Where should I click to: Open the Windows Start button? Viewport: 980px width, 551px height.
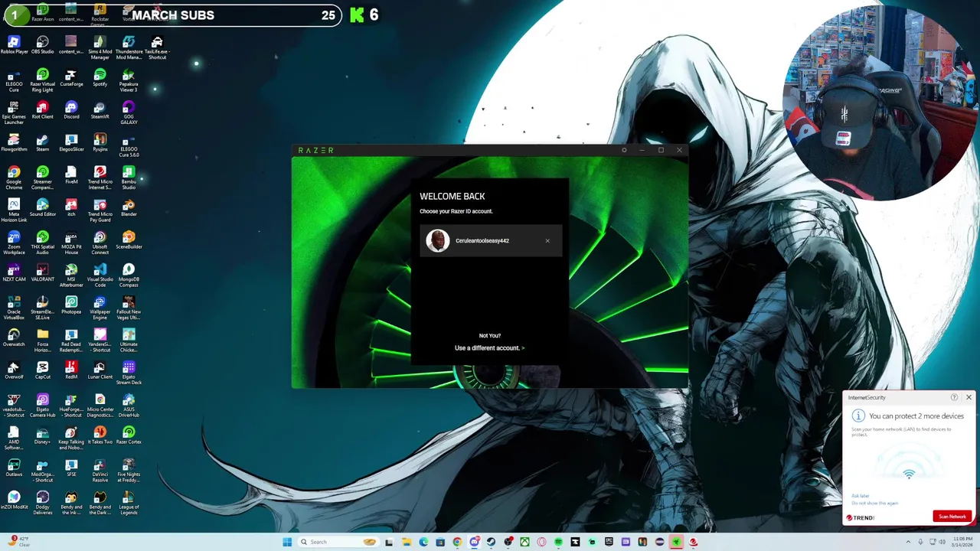(x=287, y=542)
